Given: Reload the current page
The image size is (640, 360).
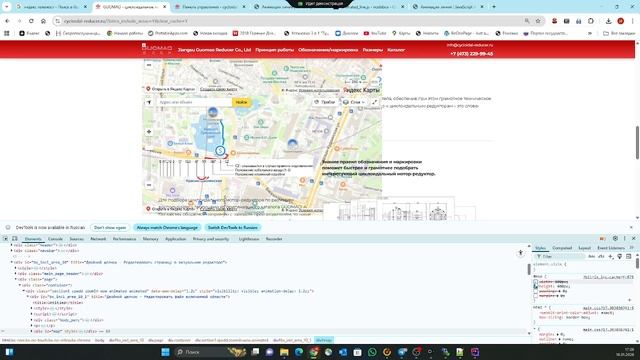Looking at the screenshot, I should pyautogui.click(x=31, y=21).
